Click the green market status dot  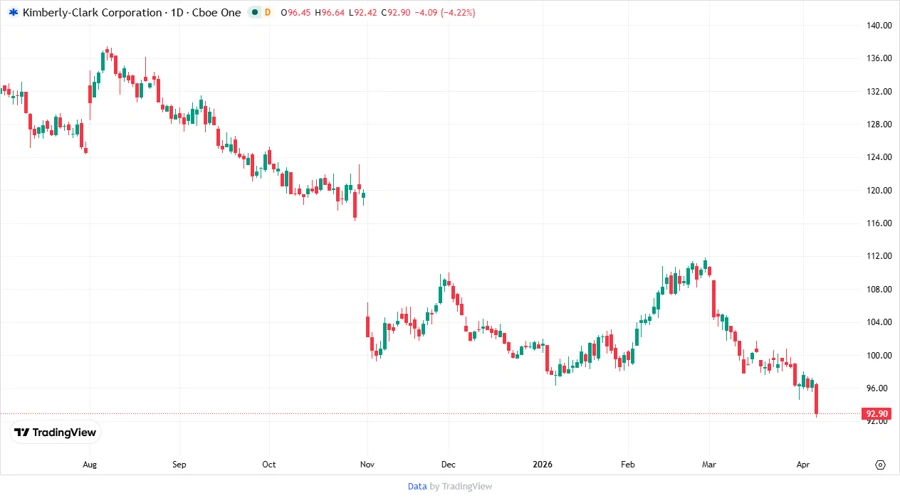(x=255, y=12)
